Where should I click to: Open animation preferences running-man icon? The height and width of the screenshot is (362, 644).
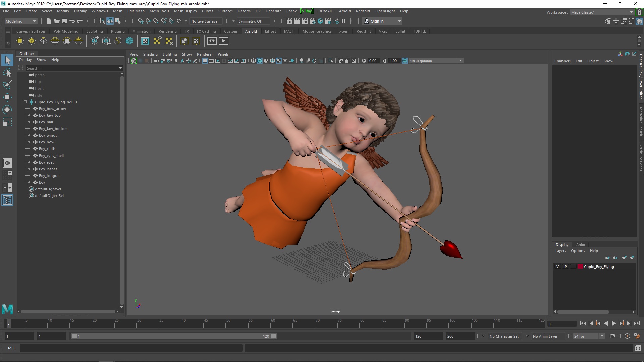pyautogui.click(x=637, y=336)
